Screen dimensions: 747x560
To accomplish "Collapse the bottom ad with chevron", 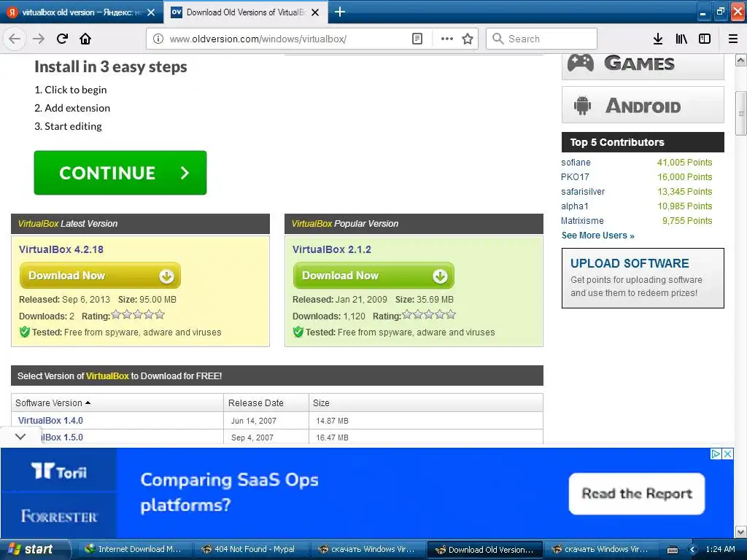I will click(x=20, y=436).
